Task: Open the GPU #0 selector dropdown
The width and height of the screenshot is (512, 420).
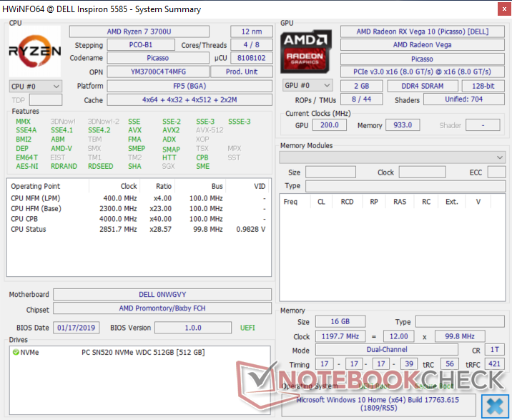Action: (x=307, y=85)
